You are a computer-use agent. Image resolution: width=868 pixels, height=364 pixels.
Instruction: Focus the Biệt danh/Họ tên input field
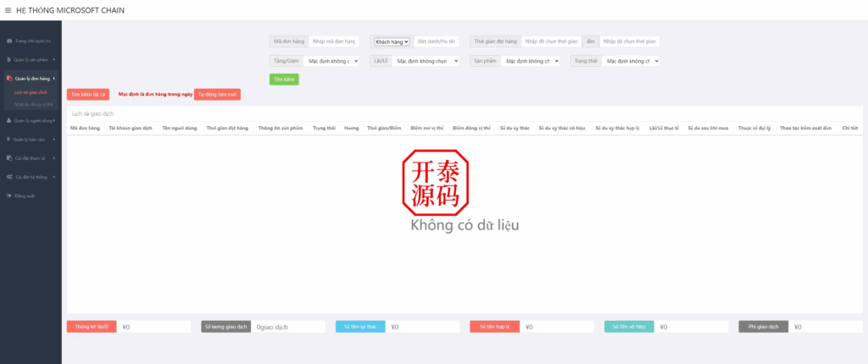[x=437, y=41]
